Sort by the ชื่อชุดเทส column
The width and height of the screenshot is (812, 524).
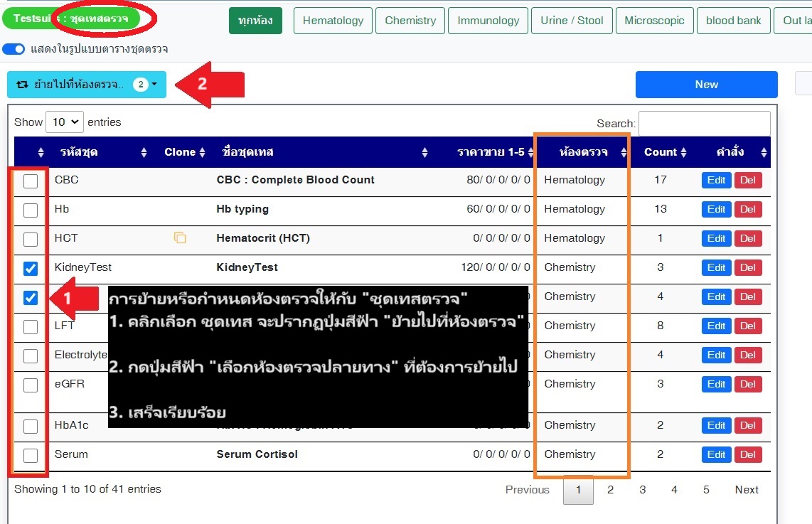click(x=321, y=152)
